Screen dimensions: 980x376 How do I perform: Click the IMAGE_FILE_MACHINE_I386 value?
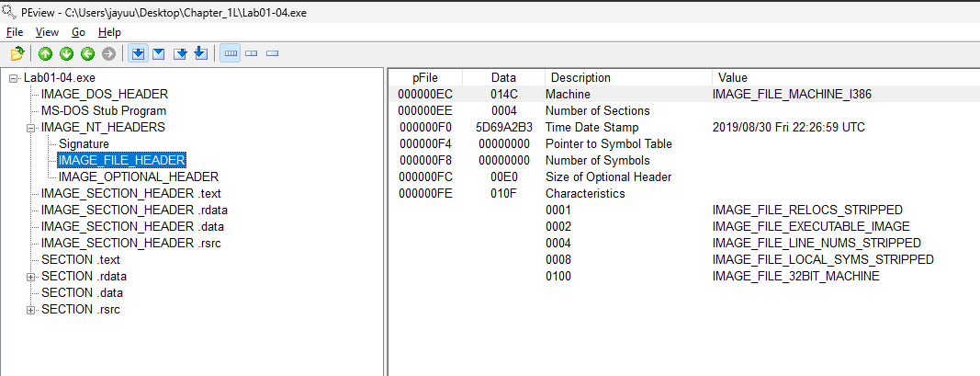[792, 95]
